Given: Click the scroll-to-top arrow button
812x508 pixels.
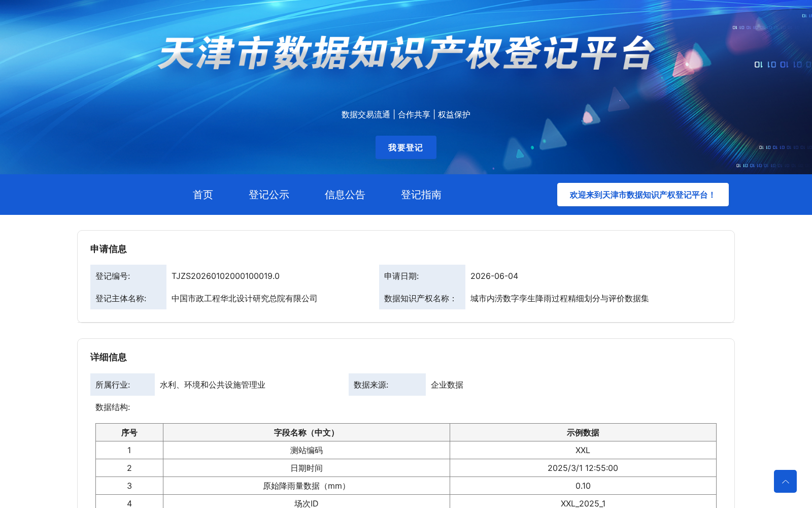Looking at the screenshot, I should (x=785, y=481).
